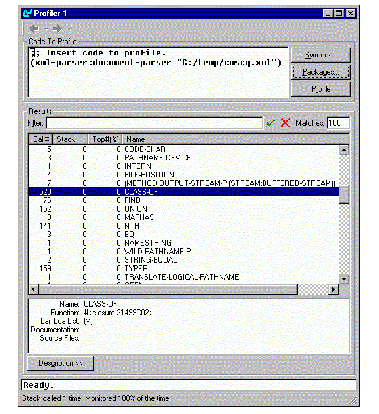
Task: Click the Description button at the bottom
Action: pyautogui.click(x=60, y=363)
